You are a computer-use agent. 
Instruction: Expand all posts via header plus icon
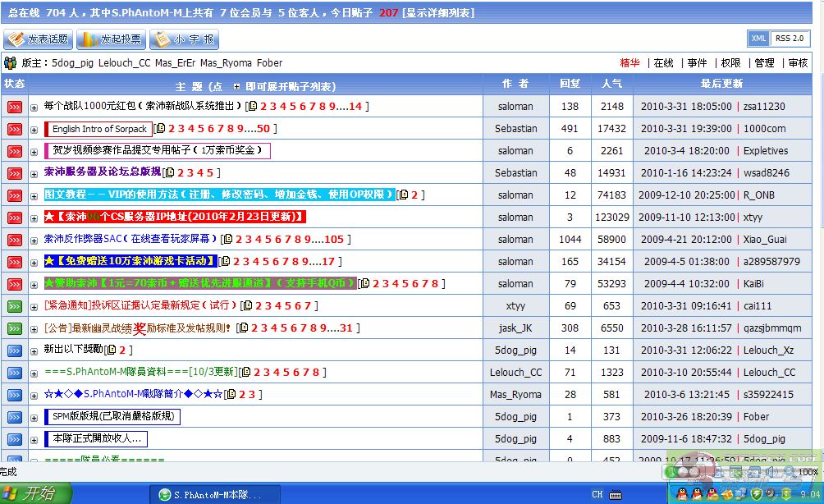click(x=236, y=86)
